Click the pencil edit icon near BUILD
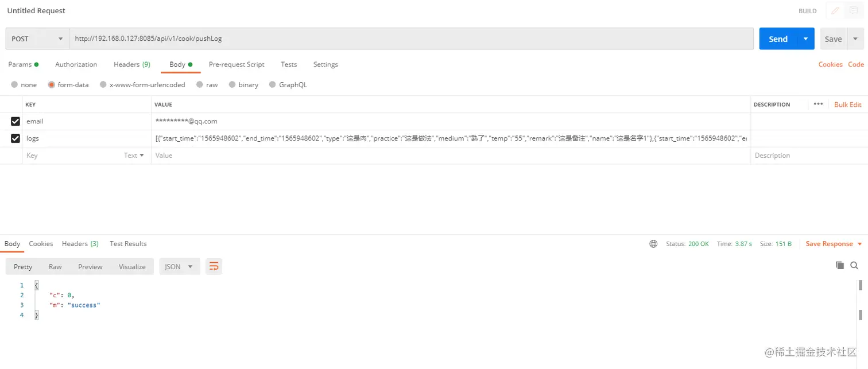Image resolution: width=868 pixels, height=369 pixels. pyautogui.click(x=835, y=10)
